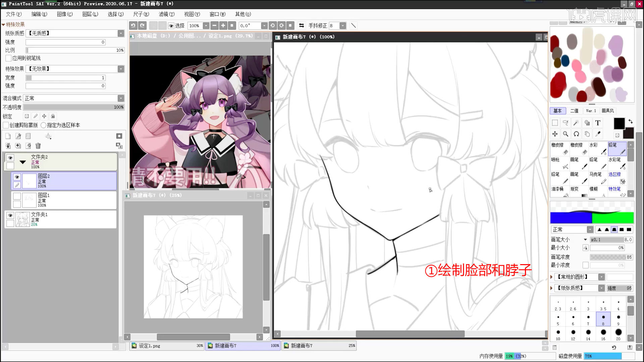The width and height of the screenshot is (644, 362).
Task: Show 图层1 by clicking its visibility box
Action: coord(17,196)
